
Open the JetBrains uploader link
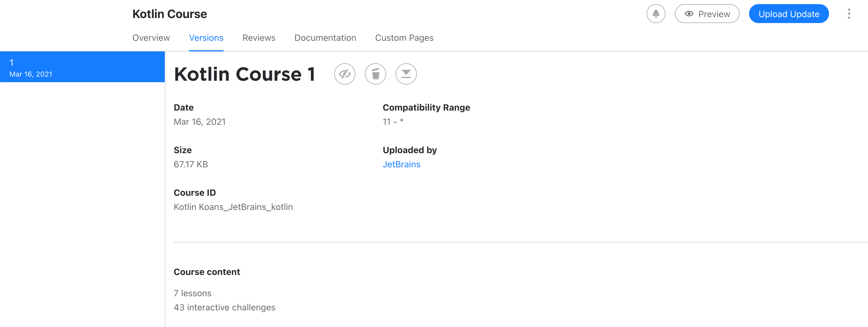[x=401, y=164]
